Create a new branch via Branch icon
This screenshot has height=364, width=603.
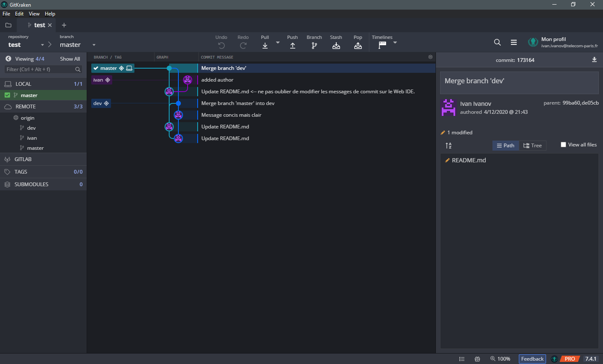pyautogui.click(x=314, y=46)
